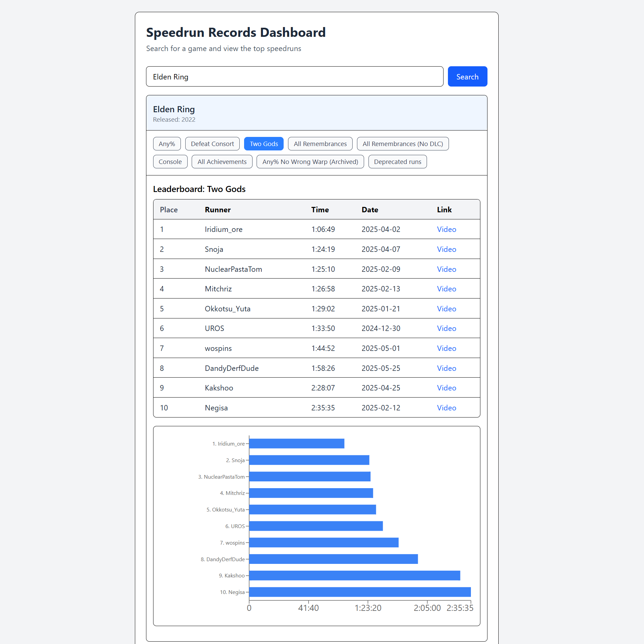644x644 pixels.
Task: Click the Time column header
Action: (x=320, y=210)
